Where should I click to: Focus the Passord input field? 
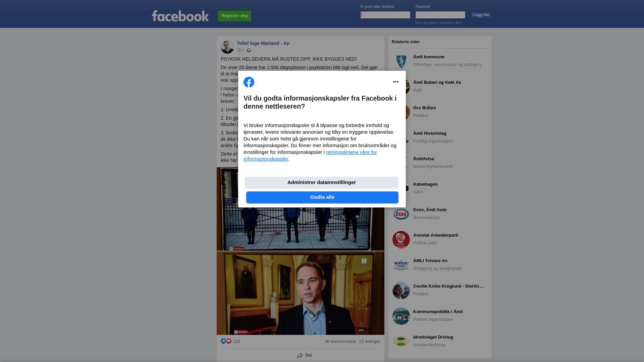tap(440, 15)
